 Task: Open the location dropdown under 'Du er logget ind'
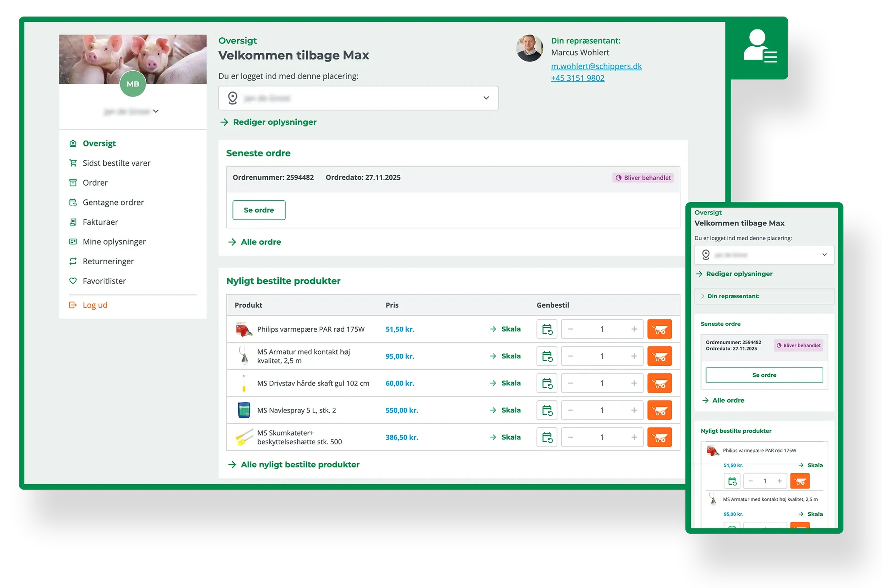358,98
